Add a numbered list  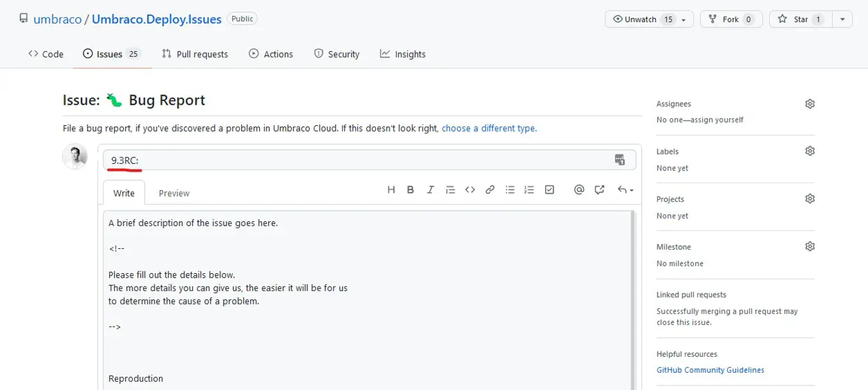[529, 189]
